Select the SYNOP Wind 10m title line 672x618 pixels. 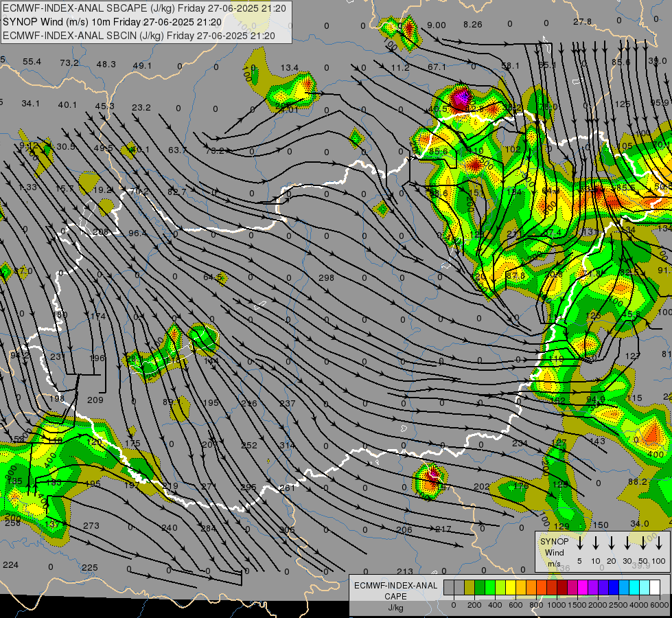point(113,22)
